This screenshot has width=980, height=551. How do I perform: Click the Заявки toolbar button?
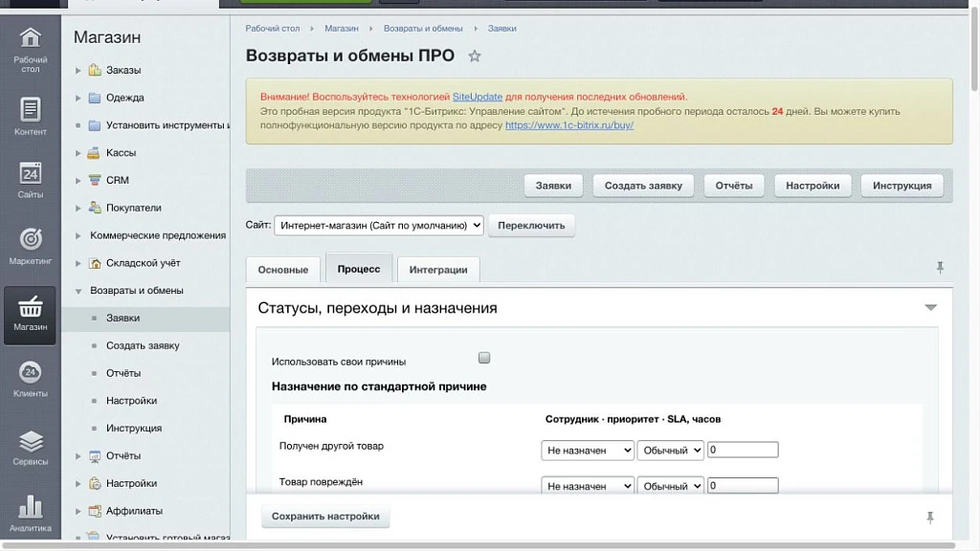pos(553,186)
